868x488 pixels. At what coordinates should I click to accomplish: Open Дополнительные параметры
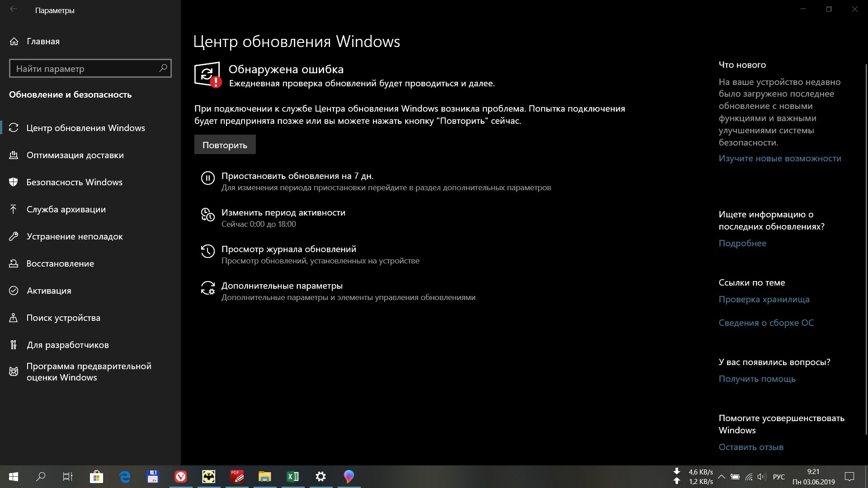(x=282, y=286)
